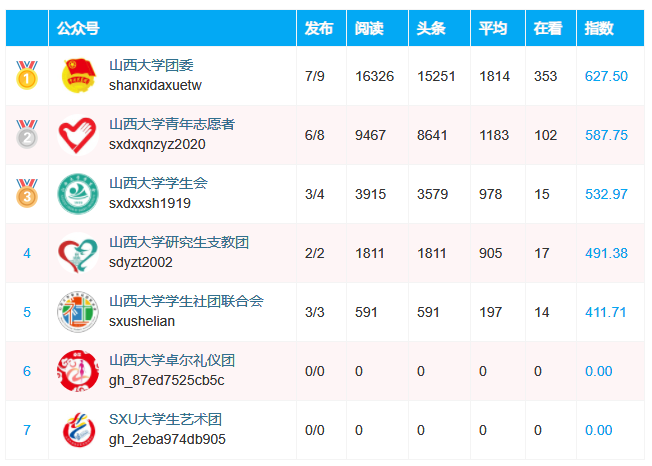
Task: Click the gold medal rank 1 icon
Action: point(27,75)
